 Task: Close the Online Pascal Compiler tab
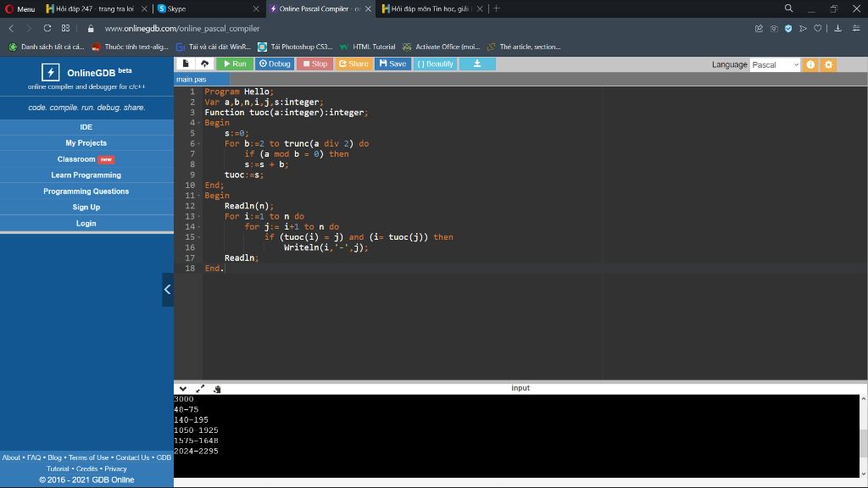click(x=368, y=8)
